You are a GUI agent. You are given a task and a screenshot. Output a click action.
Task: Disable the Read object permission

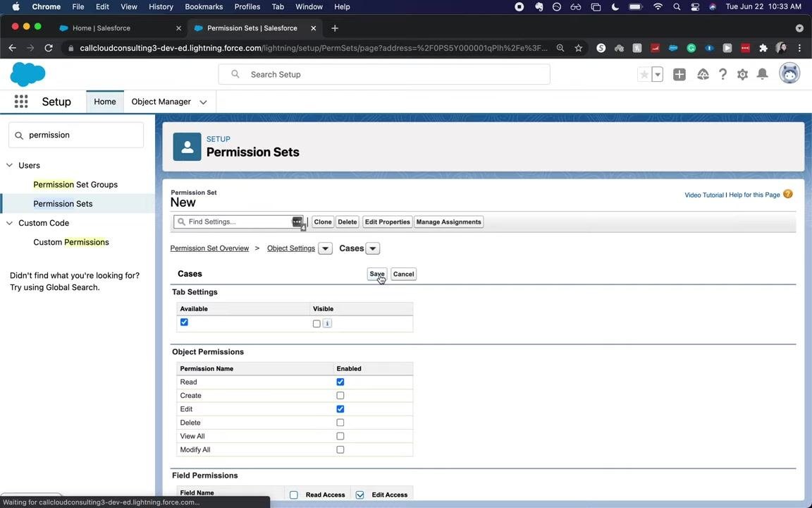point(340,382)
